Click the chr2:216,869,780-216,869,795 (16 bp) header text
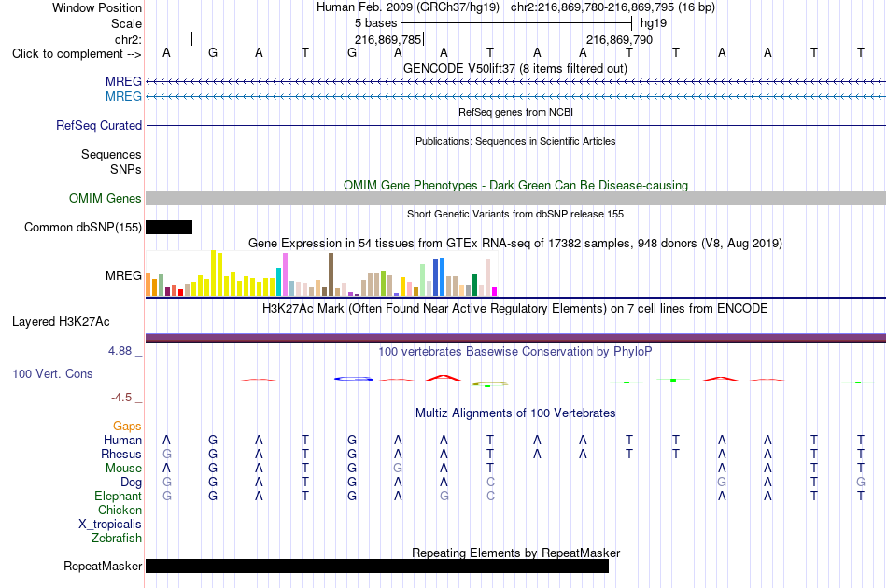Viewport: 887px width, 588px height. click(x=612, y=7)
